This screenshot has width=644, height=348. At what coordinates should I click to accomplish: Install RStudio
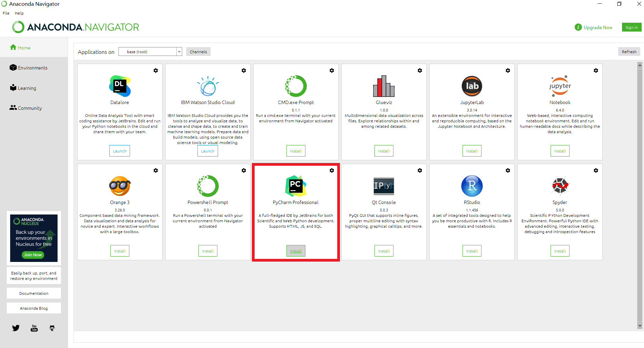(x=472, y=251)
